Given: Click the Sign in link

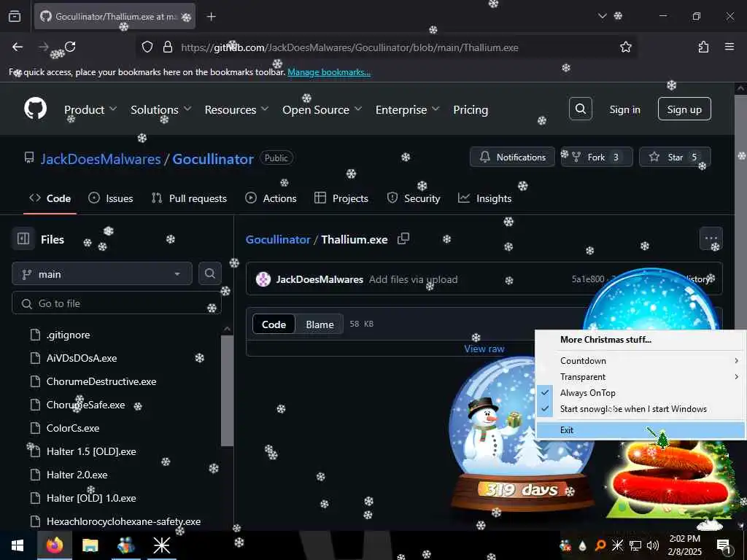Looking at the screenshot, I should tap(624, 109).
